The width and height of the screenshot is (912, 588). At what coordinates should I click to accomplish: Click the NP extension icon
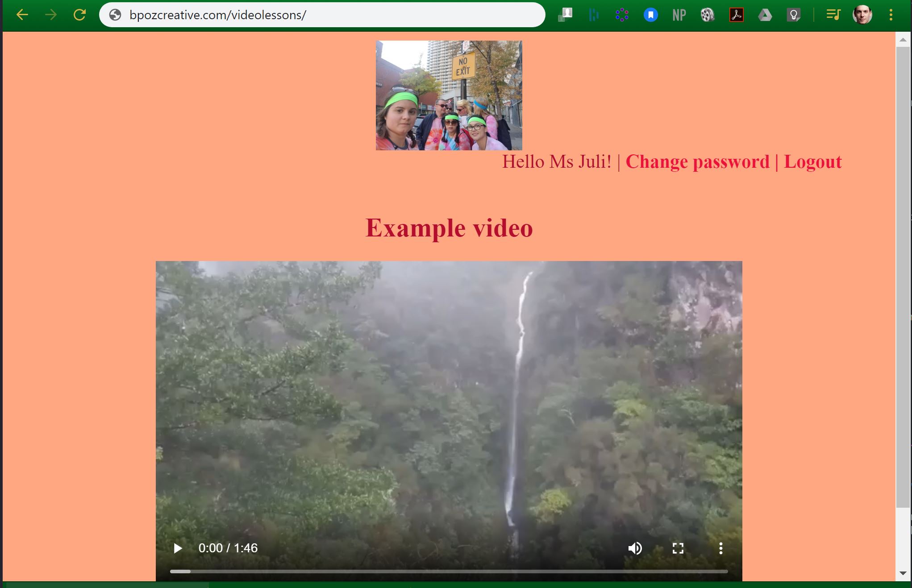[x=679, y=15]
